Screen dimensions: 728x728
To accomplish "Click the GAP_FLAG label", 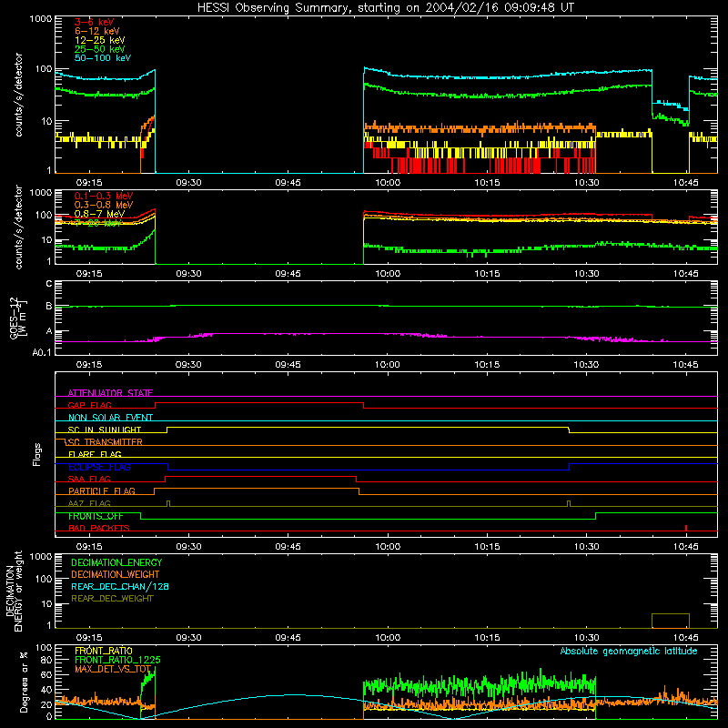I will [89, 405].
